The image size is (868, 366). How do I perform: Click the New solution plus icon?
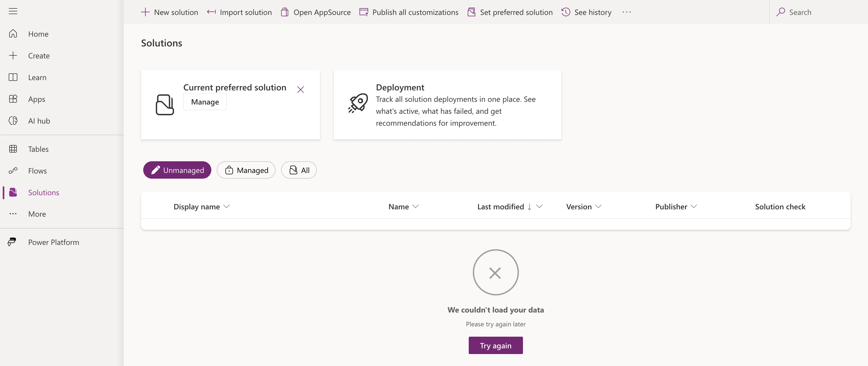coord(145,12)
